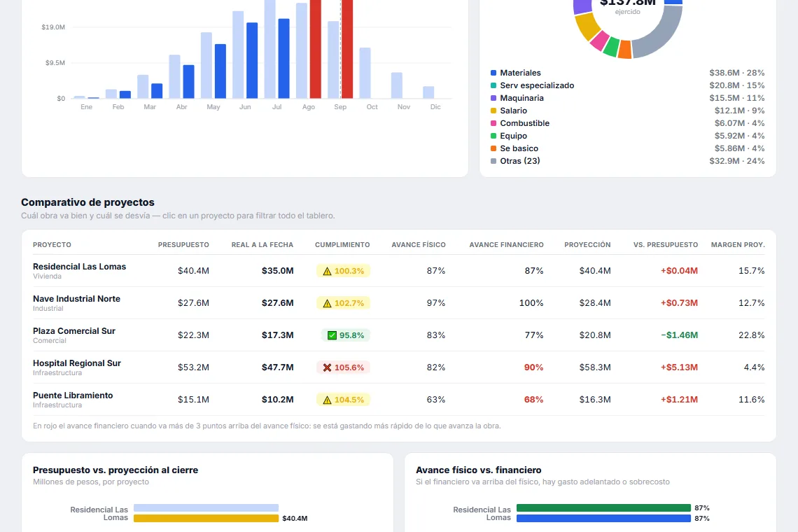
Task: Click the warning icon beside 102.7%
Action: 327,303
